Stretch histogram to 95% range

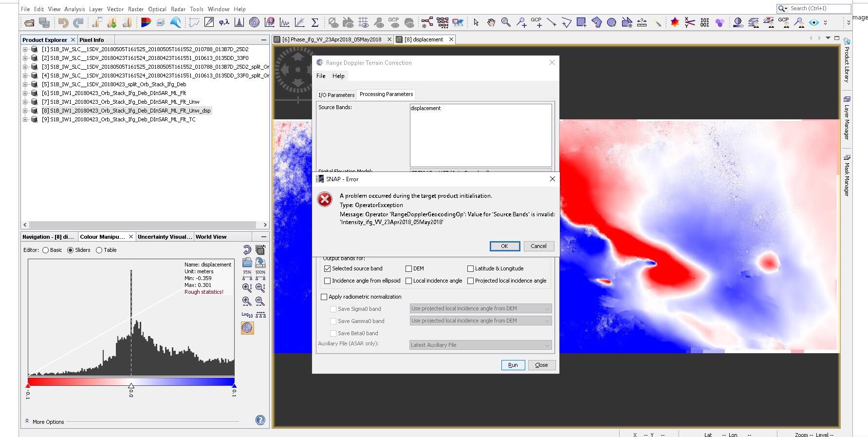point(247,275)
